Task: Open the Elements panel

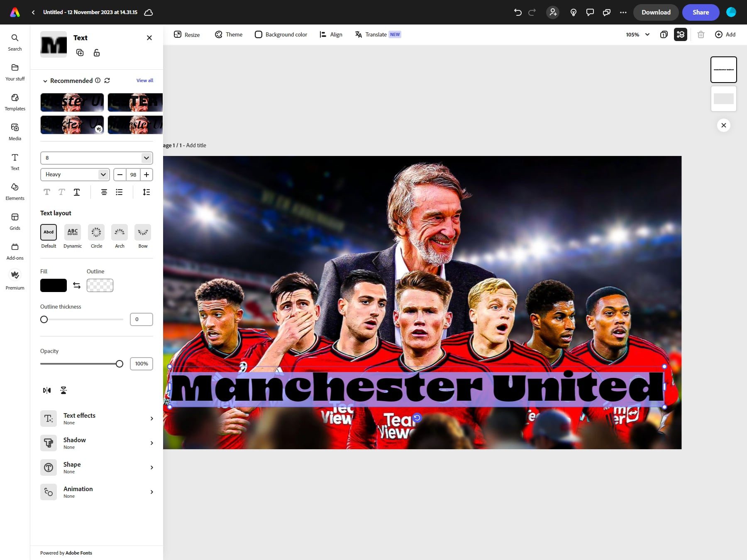Action: click(x=15, y=191)
